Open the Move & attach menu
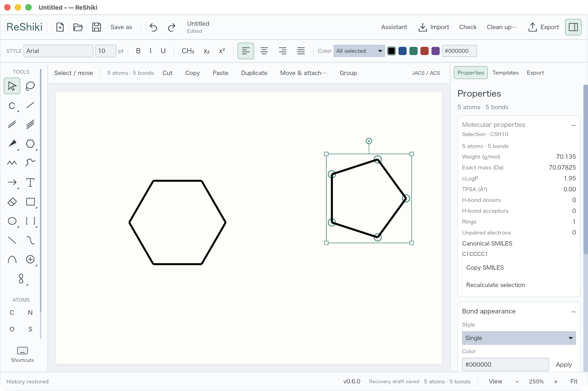The height and width of the screenshot is (391, 588). (x=303, y=73)
